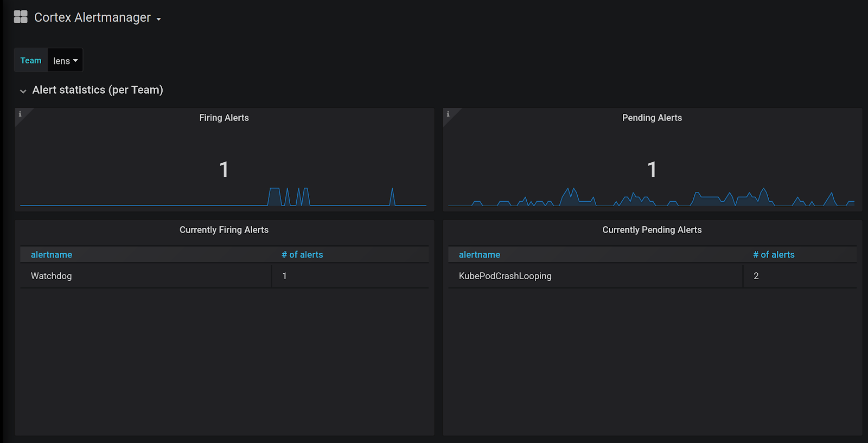
Task: Click the Firing Alerts panel title
Action: (x=224, y=118)
